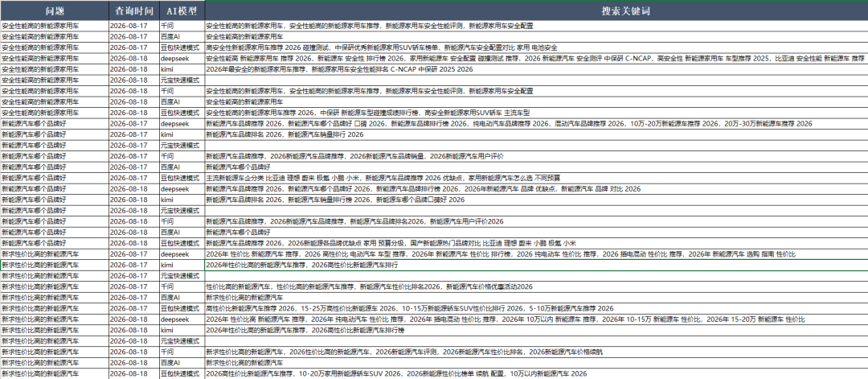Select kimi in 2026-08-17 新能源汽车哪个品牌好 row
868x379 pixels.
point(182,134)
